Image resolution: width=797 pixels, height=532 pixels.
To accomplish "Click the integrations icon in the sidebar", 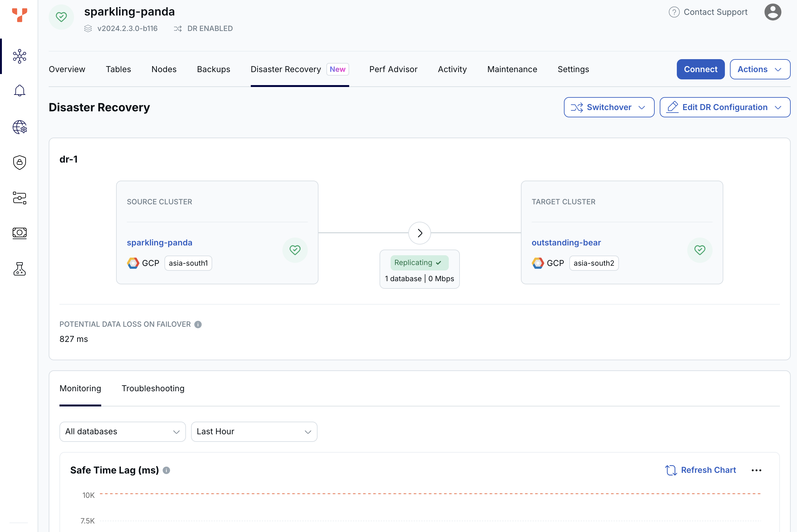I will click(x=19, y=198).
